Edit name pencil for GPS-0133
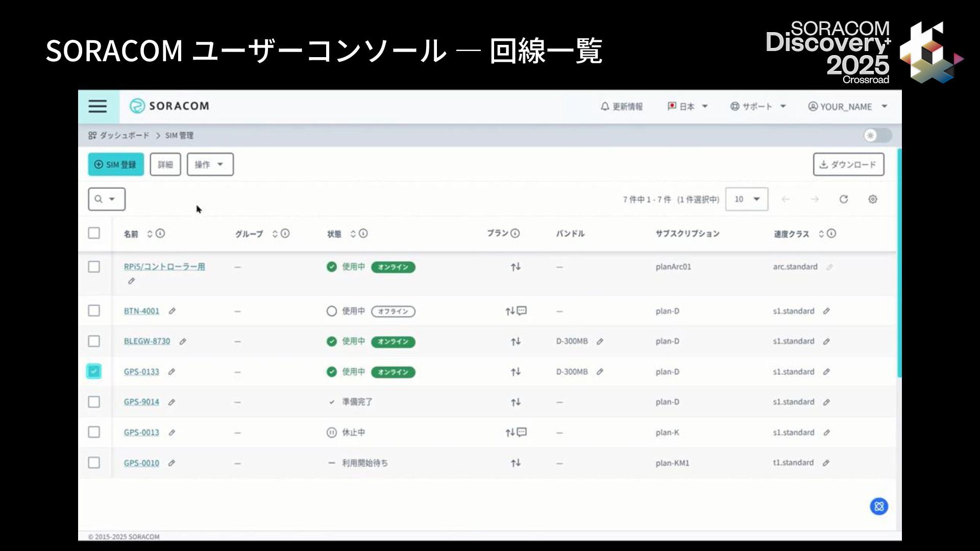The width and height of the screenshot is (980, 551). tap(171, 371)
